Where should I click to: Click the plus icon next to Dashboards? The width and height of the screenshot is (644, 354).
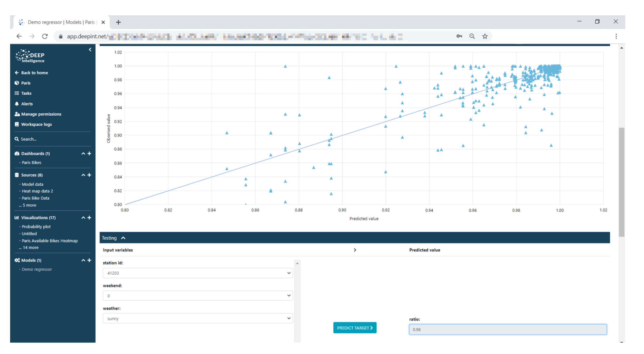[89, 154]
